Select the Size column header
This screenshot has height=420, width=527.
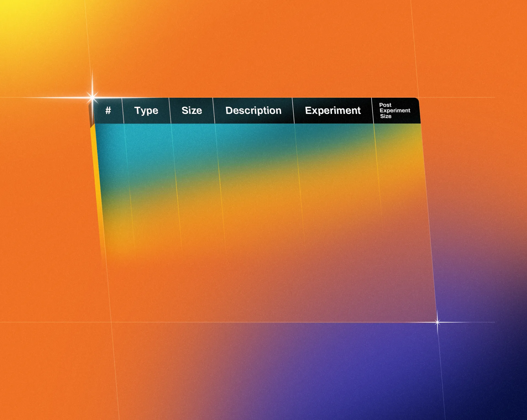coord(192,110)
